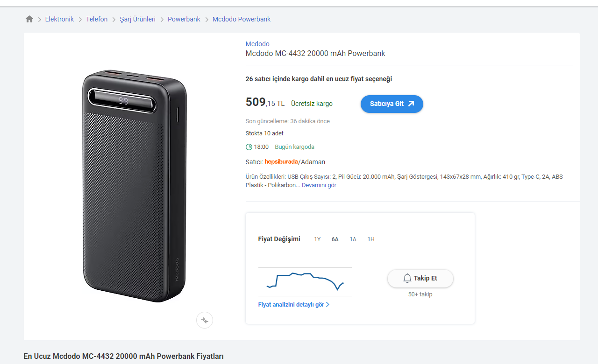Click the bell icon to follow price
Screen dimensions: 598x364
407,279
